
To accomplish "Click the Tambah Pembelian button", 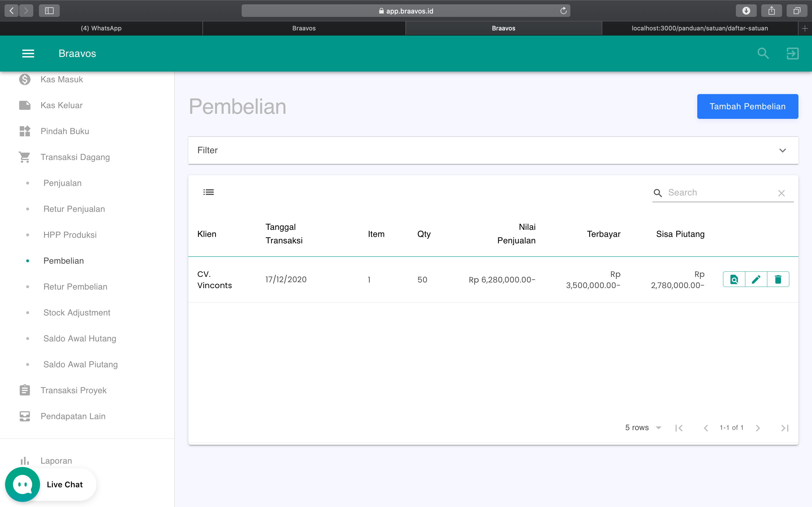I will (747, 106).
